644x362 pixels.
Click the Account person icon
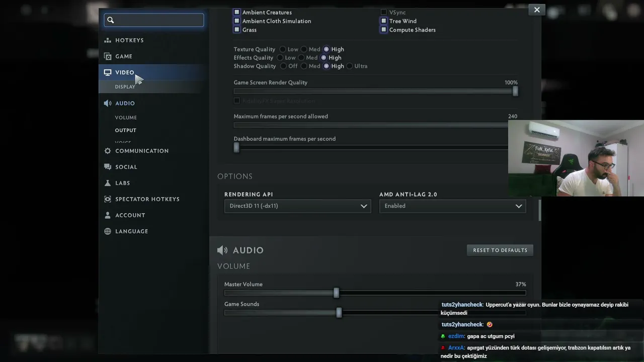[108, 215]
